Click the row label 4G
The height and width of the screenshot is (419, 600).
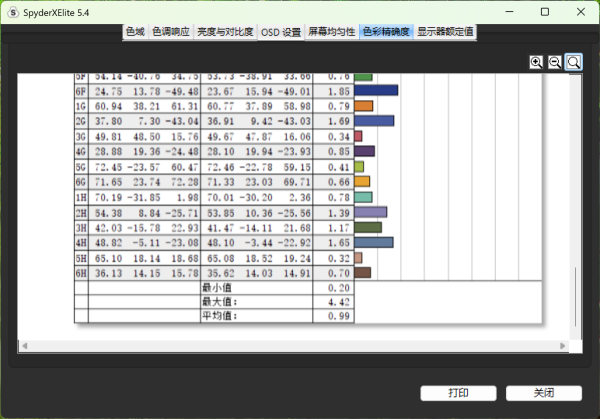point(81,152)
